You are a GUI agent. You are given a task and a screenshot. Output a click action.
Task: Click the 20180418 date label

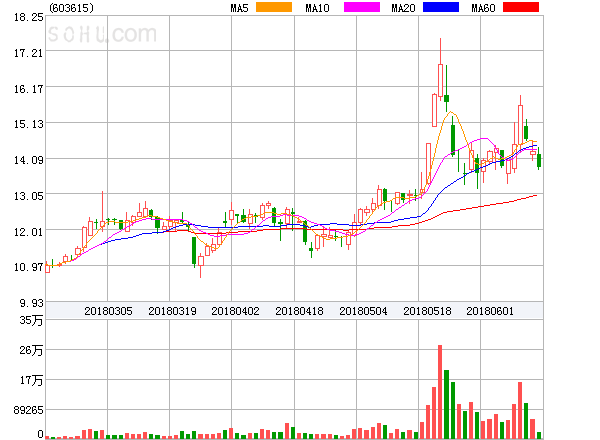[299, 311]
